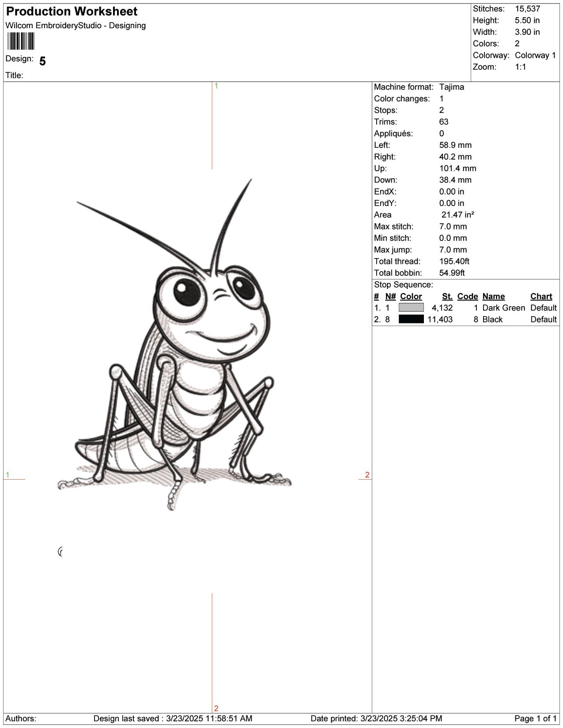Image resolution: width=563 pixels, height=728 pixels.
Task: Click the Chart column header
Action: coord(541,296)
